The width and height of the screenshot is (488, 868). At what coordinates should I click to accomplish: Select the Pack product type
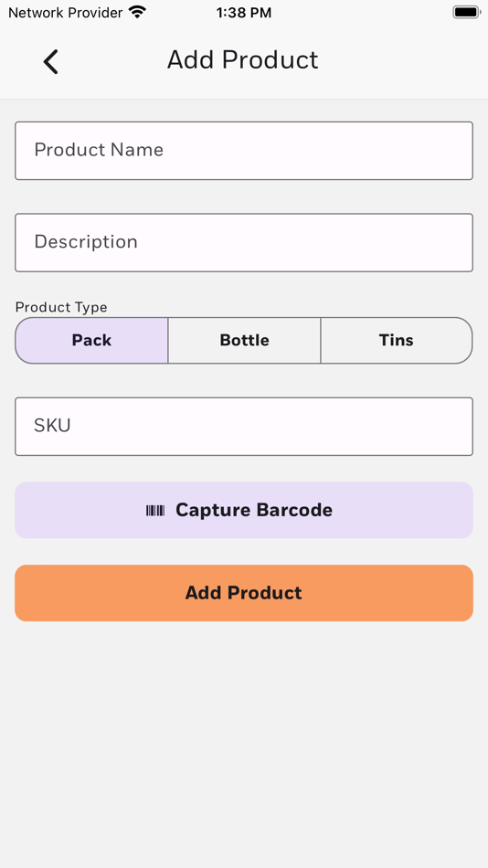(91, 341)
